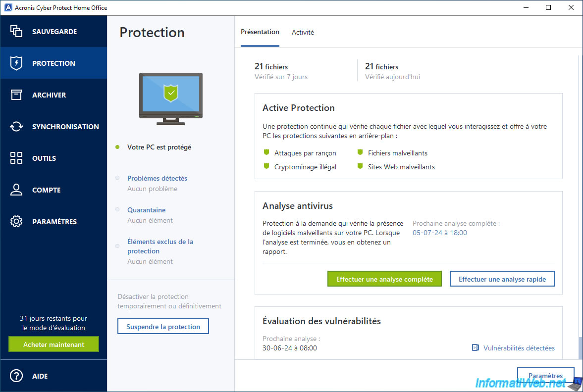Image resolution: width=583 pixels, height=392 pixels.
Task: Click the Synchronisation arrows icon
Action: [x=16, y=126]
